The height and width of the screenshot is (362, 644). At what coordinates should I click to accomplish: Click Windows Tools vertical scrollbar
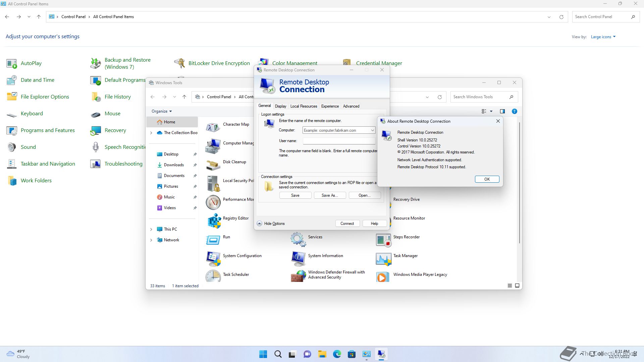click(x=519, y=183)
